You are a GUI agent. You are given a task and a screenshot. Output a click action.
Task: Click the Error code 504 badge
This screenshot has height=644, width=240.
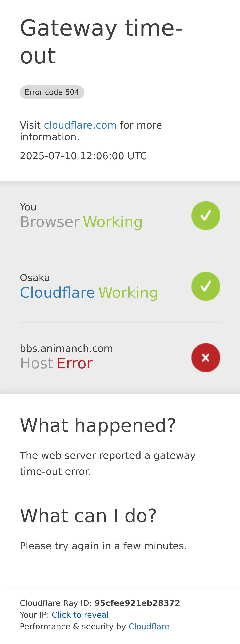pyautogui.click(x=52, y=92)
